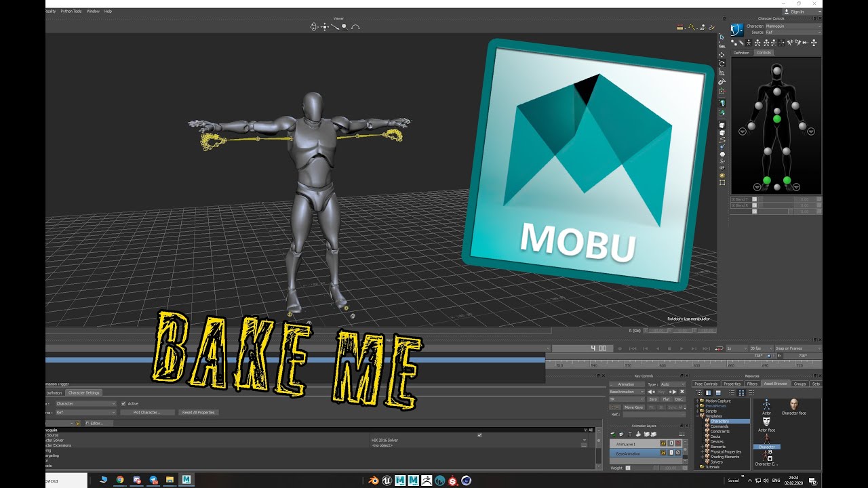The height and width of the screenshot is (488, 868).
Task: Toggle the Input Source checkbox
Action: coord(479,435)
